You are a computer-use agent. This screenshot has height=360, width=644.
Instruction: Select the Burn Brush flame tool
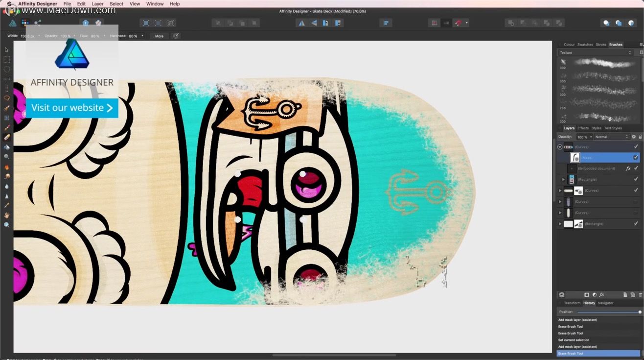coord(6,167)
